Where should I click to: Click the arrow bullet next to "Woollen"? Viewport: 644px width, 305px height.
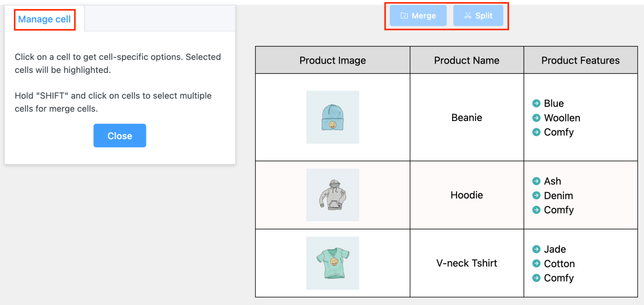(536, 118)
